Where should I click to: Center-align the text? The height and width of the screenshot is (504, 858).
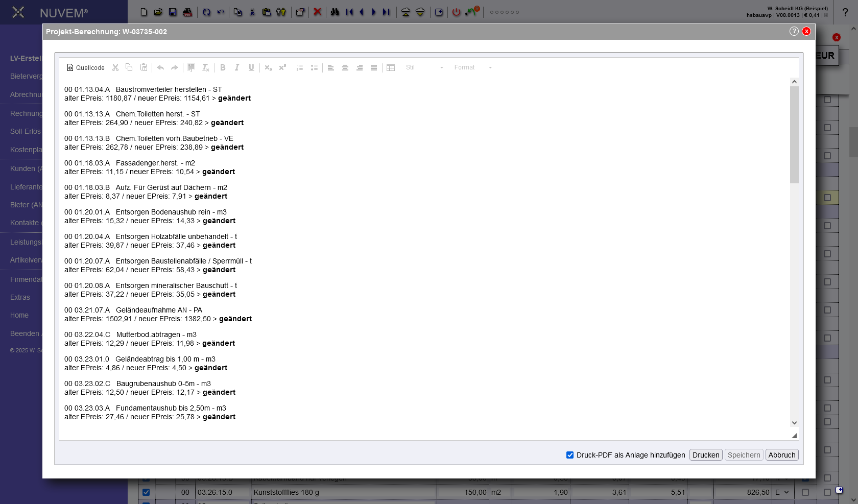coord(345,67)
